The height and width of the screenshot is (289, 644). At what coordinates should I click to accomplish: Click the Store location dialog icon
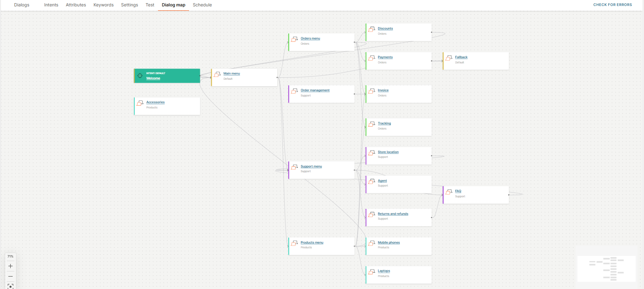pyautogui.click(x=372, y=153)
